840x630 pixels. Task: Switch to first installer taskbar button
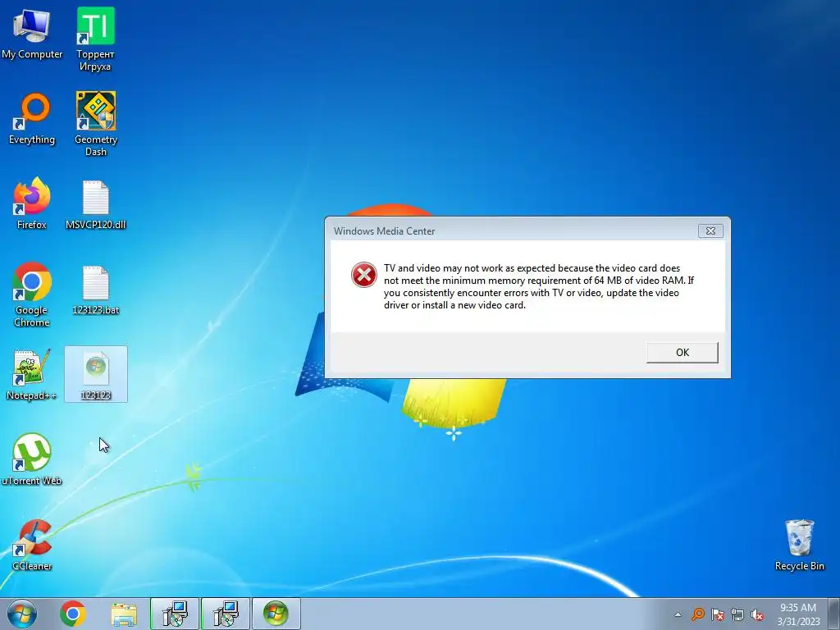[175, 614]
